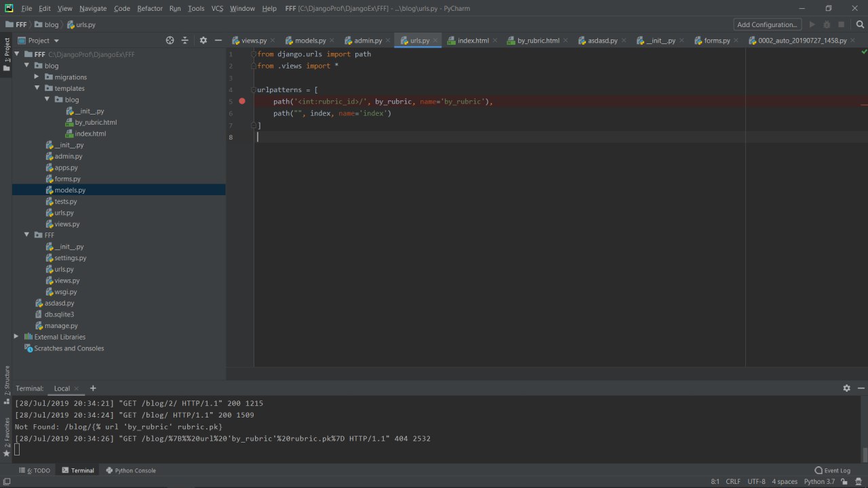
Task: Click UTF-8 encoding in status bar
Action: [x=756, y=481]
